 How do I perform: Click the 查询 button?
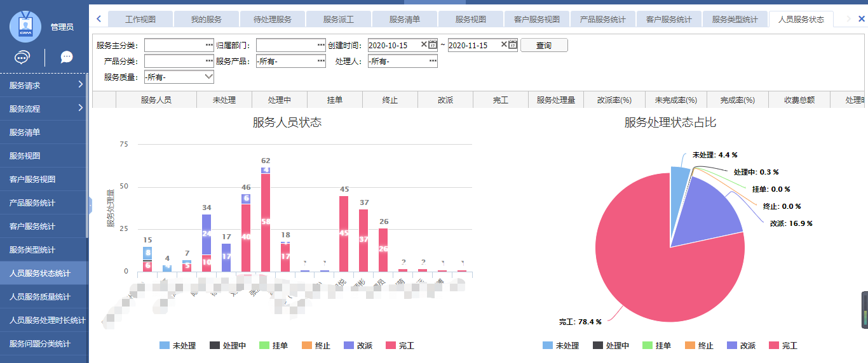pyautogui.click(x=543, y=45)
